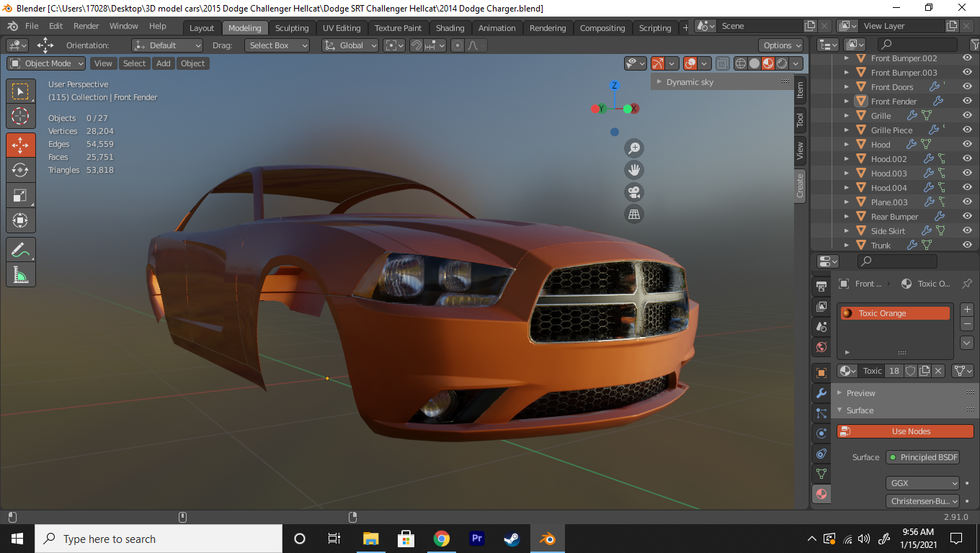The width and height of the screenshot is (980, 553).
Task: Open the Christensen-Burley subsurface dropdown
Action: (x=923, y=501)
